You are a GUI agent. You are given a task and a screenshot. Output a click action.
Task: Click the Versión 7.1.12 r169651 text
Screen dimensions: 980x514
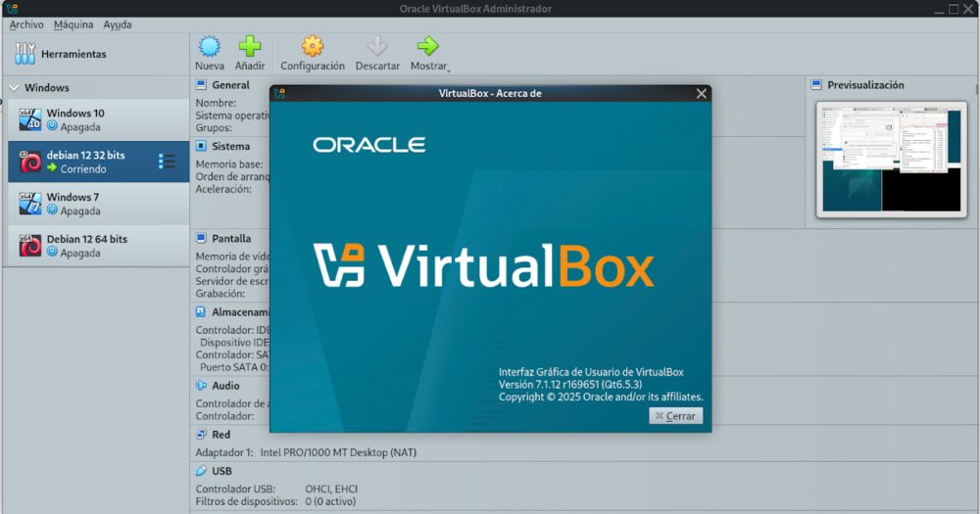[570, 384]
